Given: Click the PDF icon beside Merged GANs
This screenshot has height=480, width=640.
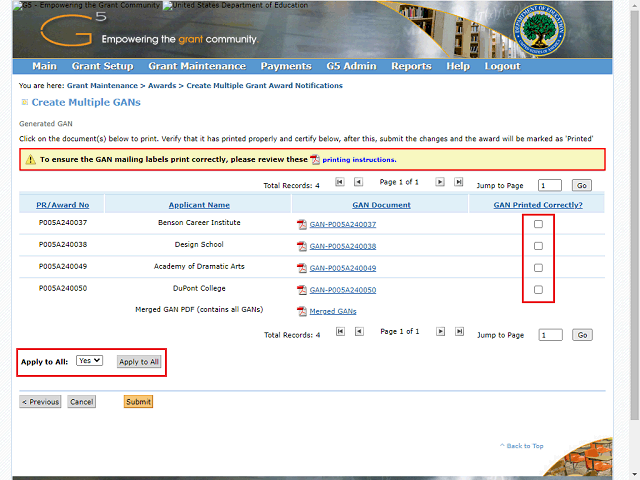Looking at the screenshot, I should click(x=301, y=311).
